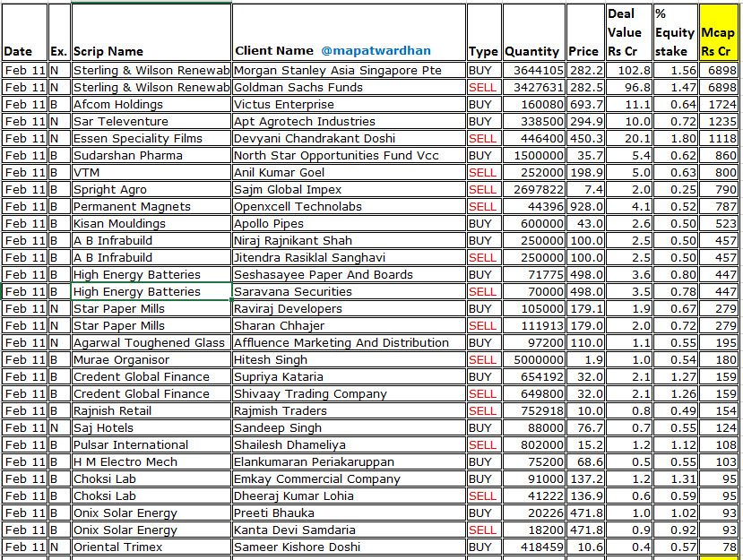This screenshot has height=560, width=743.
Task: Select the 'Afcom Holdings' scrip cell
Action: [151, 104]
